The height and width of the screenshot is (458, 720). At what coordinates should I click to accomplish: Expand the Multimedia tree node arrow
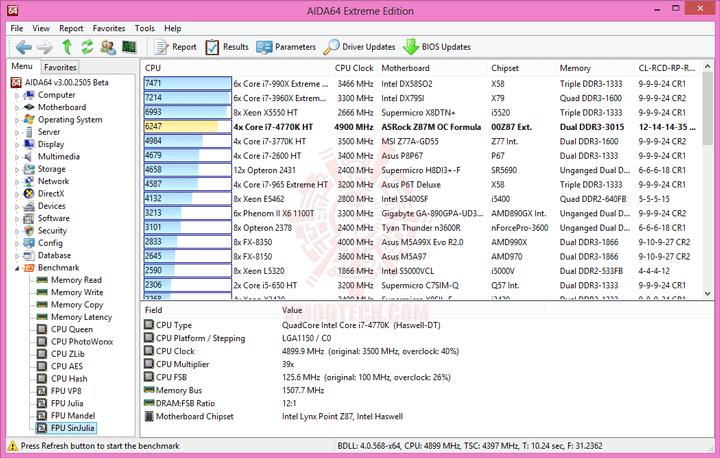[x=17, y=158]
